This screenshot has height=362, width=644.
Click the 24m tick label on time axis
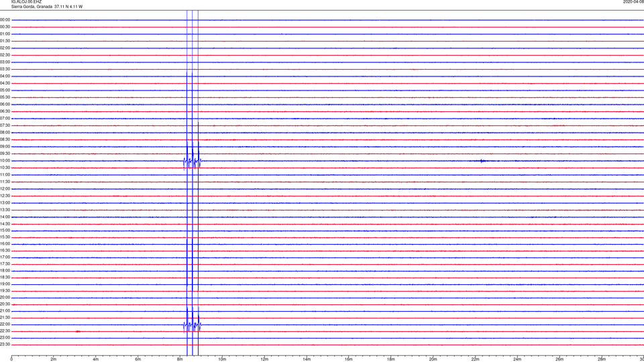click(517, 359)
